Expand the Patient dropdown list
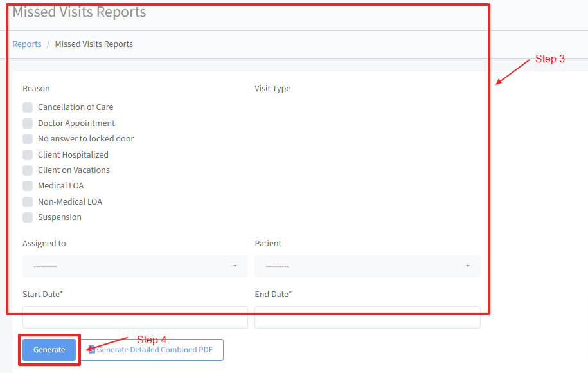Image resolution: width=588 pixels, height=373 pixels. [x=367, y=266]
